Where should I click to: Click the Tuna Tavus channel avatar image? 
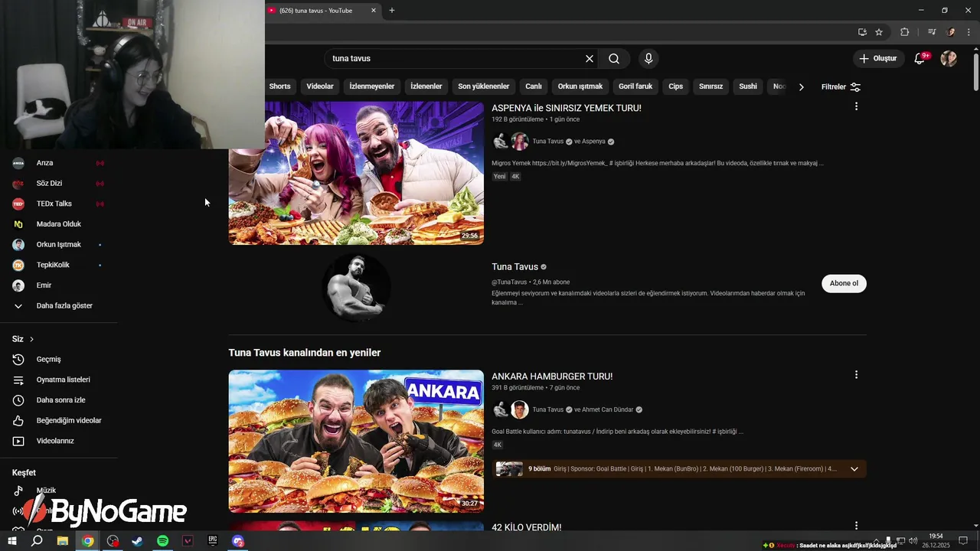point(356,288)
